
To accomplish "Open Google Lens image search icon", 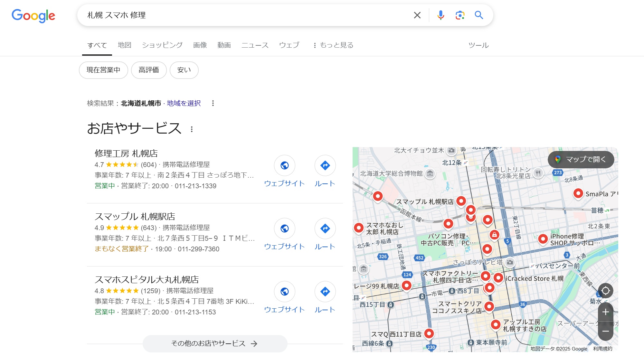I will coord(460,15).
